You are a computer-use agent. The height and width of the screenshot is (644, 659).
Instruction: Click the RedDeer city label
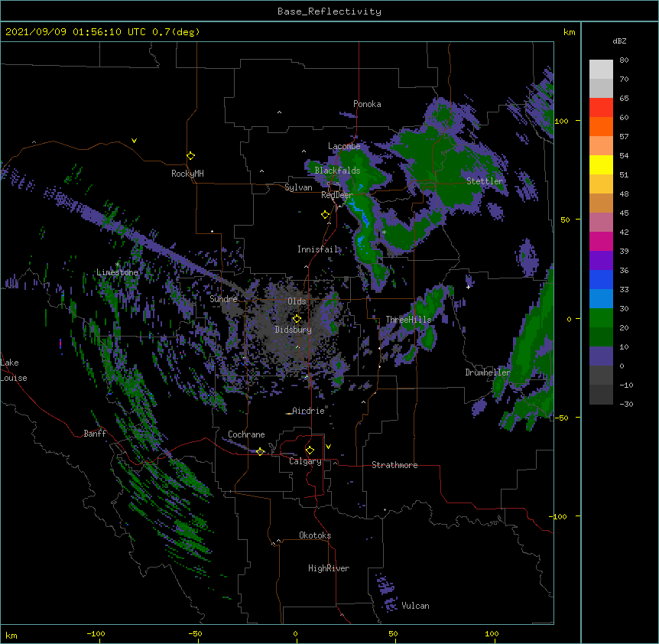point(337,195)
